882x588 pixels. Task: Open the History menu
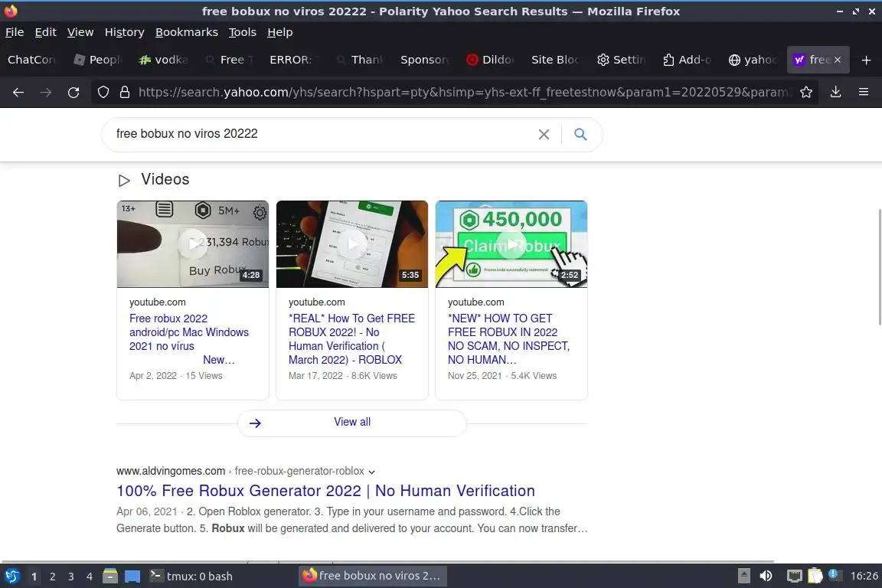124,32
